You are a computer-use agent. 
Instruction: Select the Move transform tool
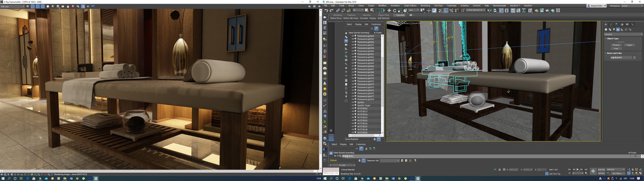(389, 10)
